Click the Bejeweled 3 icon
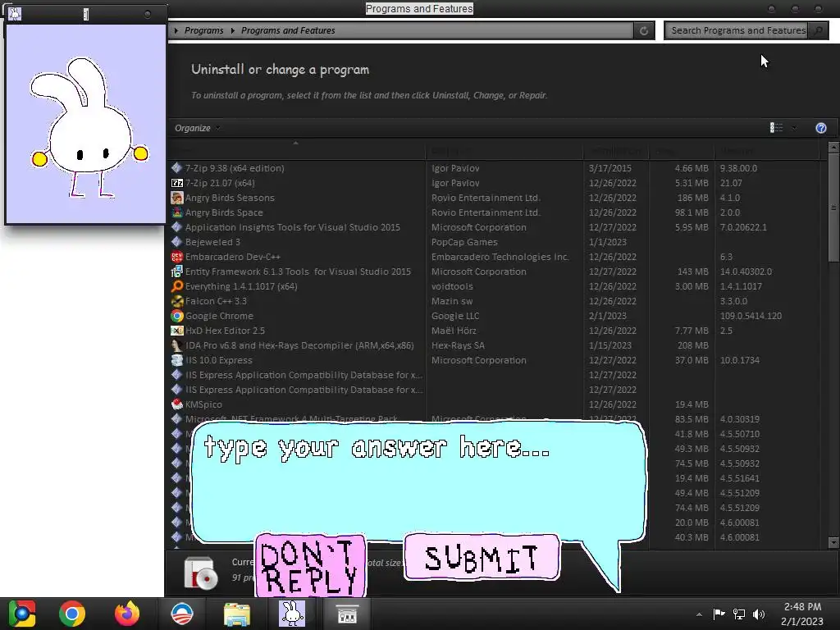840x630 pixels. click(177, 242)
